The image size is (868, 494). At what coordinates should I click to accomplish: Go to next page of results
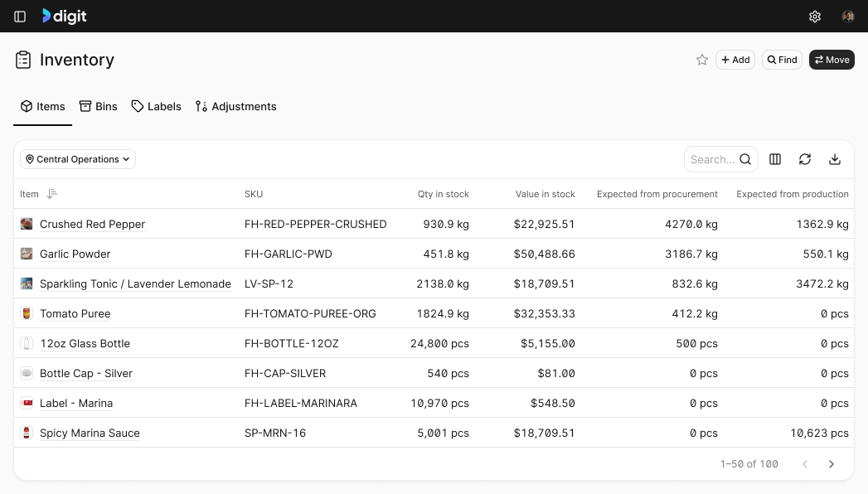click(x=831, y=464)
